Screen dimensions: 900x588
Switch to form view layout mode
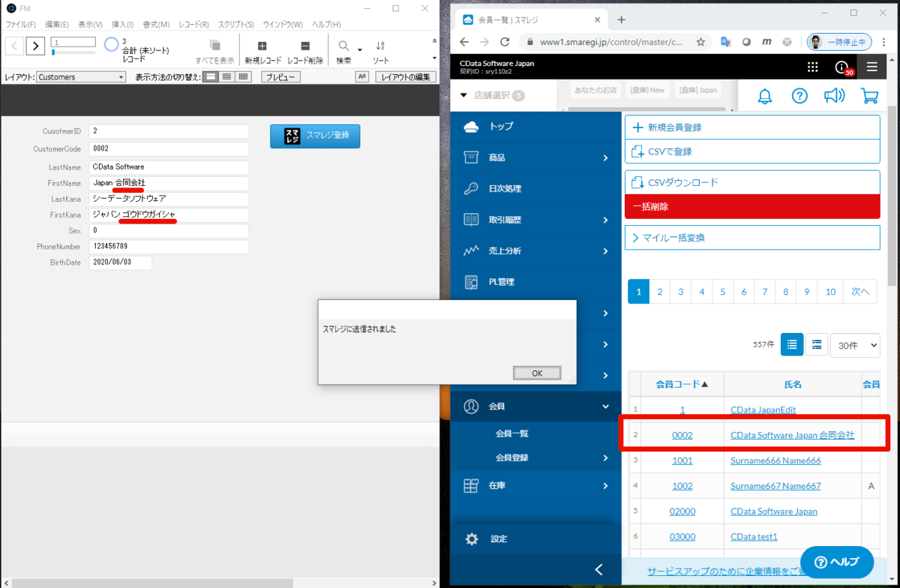(211, 76)
